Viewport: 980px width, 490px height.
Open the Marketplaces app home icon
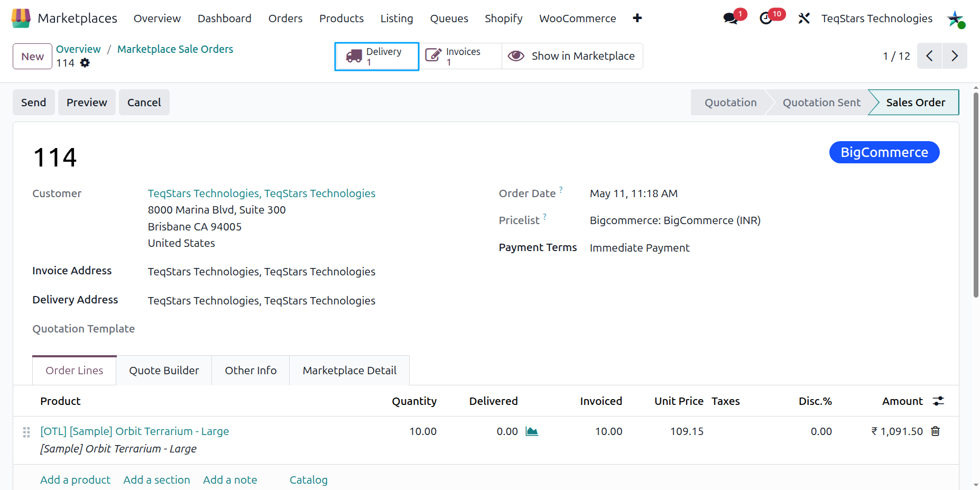coord(21,19)
